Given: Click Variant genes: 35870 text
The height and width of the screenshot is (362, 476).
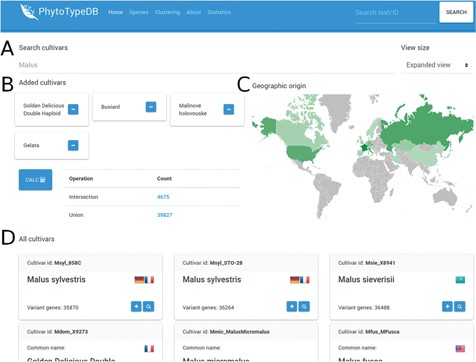Looking at the screenshot, I should [x=53, y=307].
